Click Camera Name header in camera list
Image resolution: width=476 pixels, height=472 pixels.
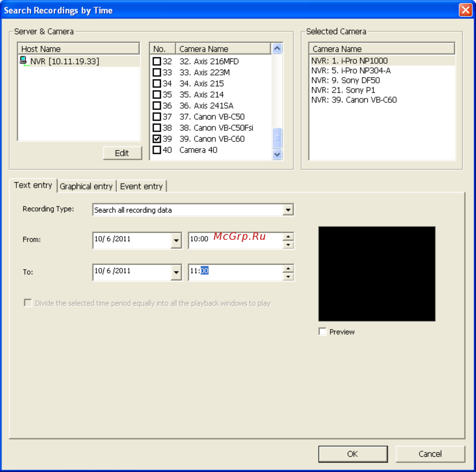[223, 49]
